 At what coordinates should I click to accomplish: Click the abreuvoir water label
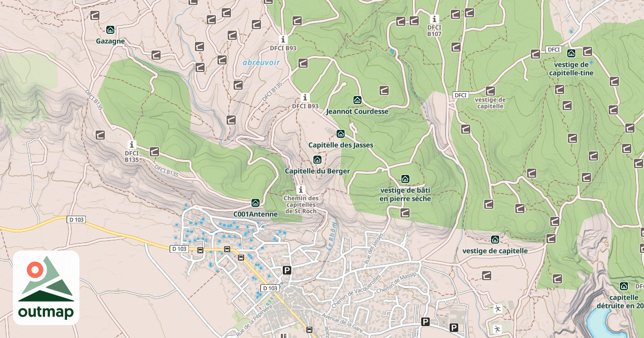point(261,62)
